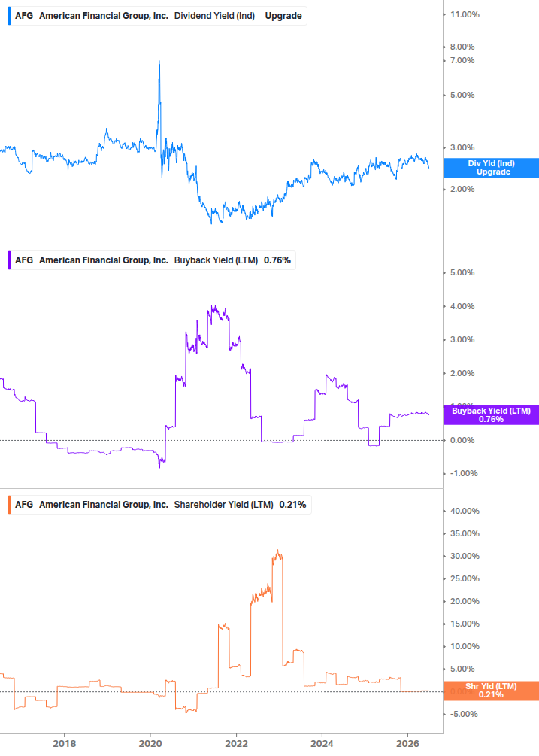Click the blue color bar of Dividend Yield legend
Screen dimensions: 539x756
(9, 16)
